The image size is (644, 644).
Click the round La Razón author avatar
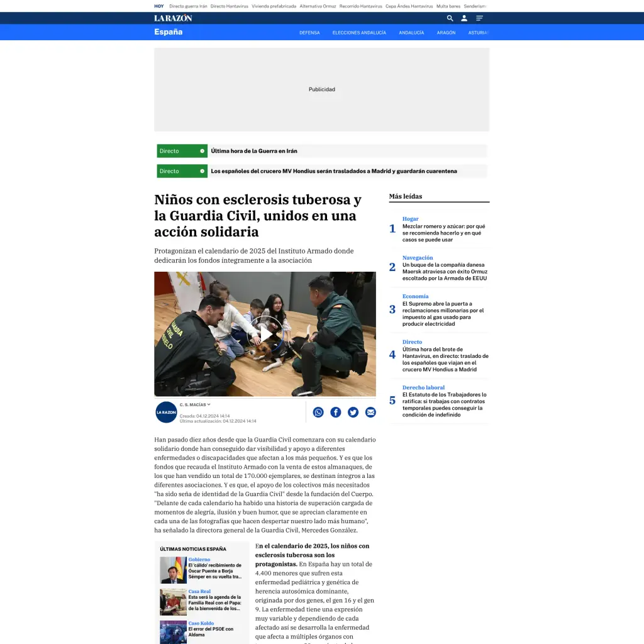pyautogui.click(x=166, y=412)
